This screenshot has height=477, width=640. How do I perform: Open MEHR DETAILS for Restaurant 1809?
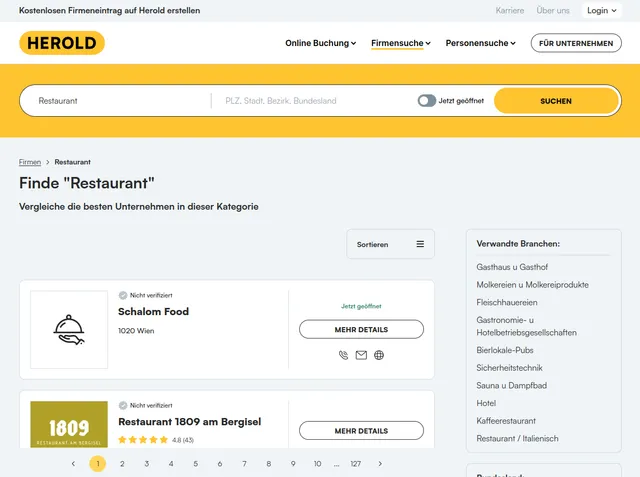pos(361,430)
